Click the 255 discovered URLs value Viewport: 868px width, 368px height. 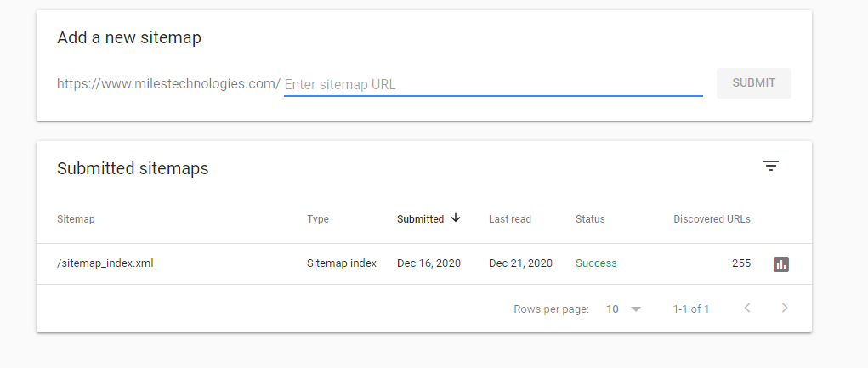coord(740,263)
